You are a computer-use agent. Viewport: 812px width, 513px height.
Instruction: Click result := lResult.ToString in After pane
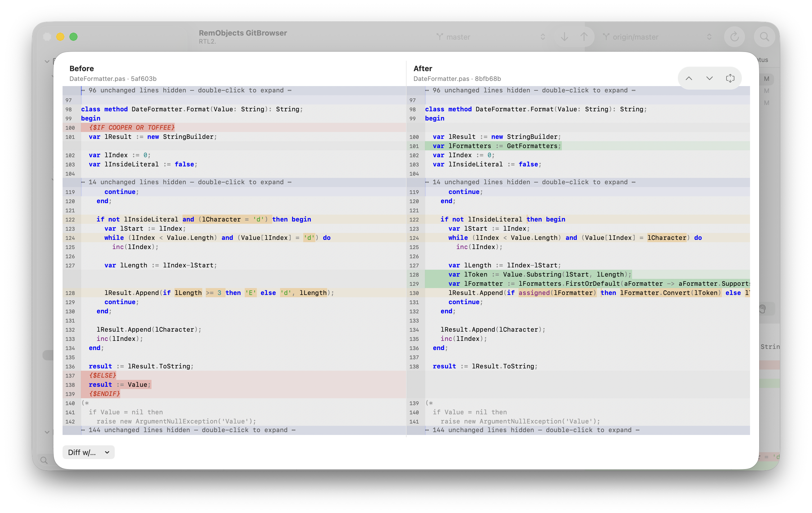[x=485, y=366]
